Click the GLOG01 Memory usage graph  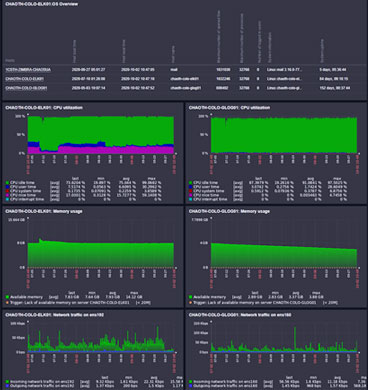point(284,243)
